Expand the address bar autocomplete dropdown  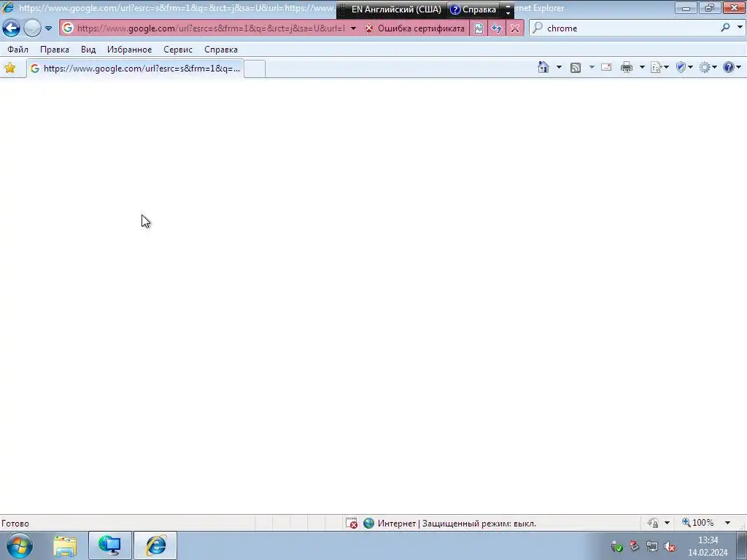353,28
